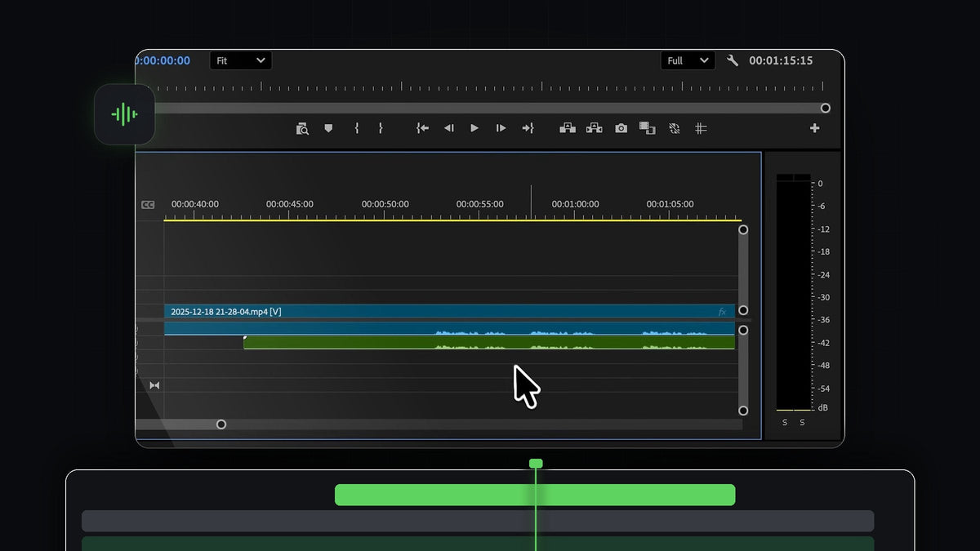
Task: Open the Full playback resolution dropdown
Action: pos(688,60)
